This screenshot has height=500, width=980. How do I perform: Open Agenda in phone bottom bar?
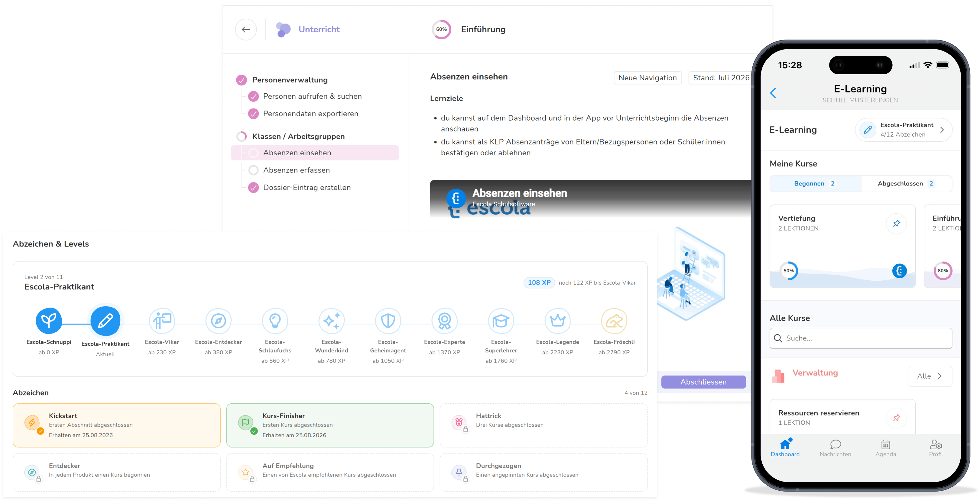pos(886,448)
